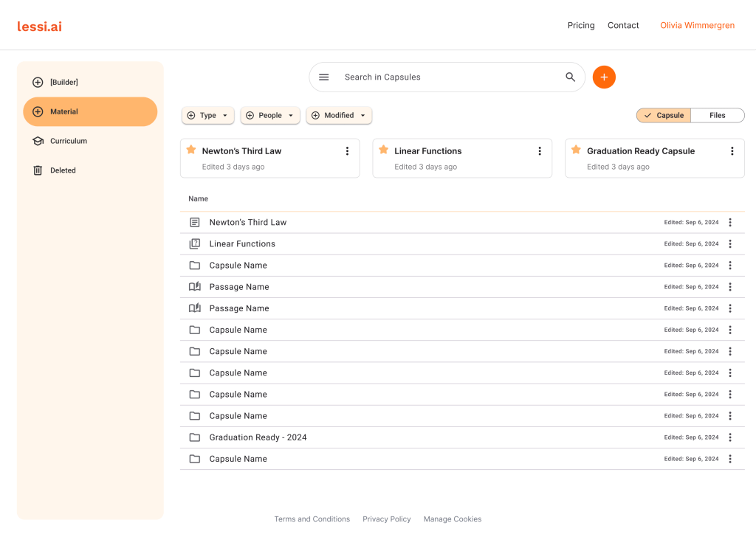Go to the Pricing page
This screenshot has height=537, width=756.
580,25
